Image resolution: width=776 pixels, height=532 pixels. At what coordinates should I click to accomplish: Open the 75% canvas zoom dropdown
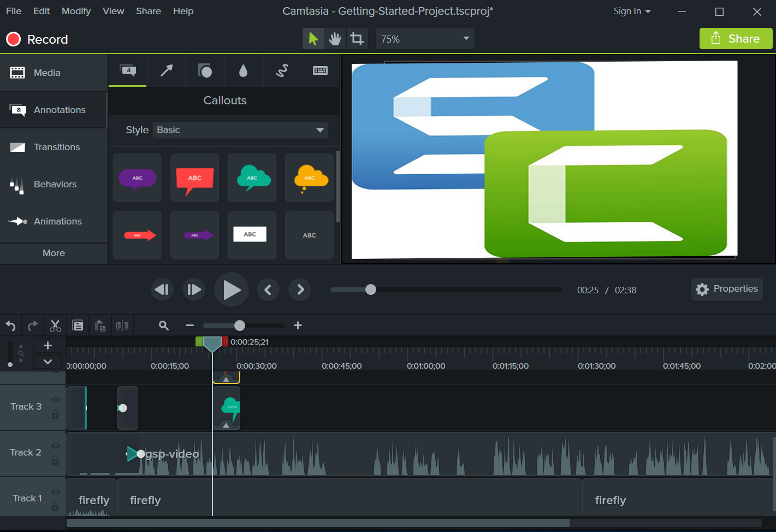pyautogui.click(x=425, y=39)
